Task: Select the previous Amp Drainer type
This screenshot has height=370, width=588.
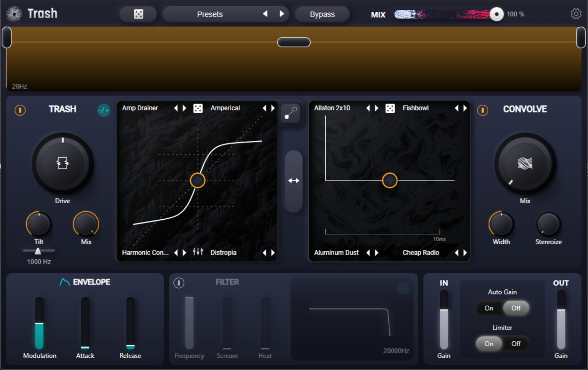Action: (176, 108)
